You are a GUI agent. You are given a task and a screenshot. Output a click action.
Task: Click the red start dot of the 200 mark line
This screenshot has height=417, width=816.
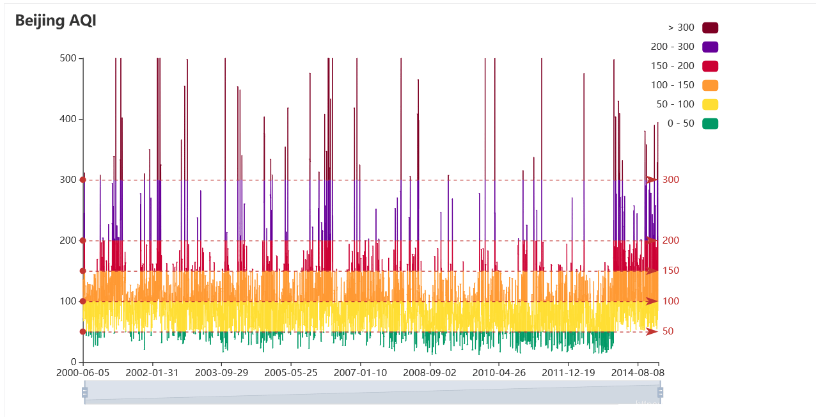(83, 241)
